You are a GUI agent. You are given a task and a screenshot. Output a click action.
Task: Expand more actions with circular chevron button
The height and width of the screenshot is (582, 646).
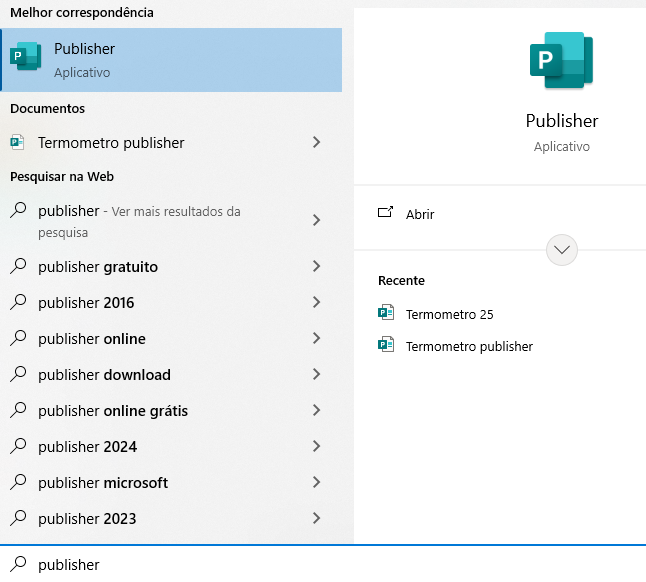click(x=562, y=250)
